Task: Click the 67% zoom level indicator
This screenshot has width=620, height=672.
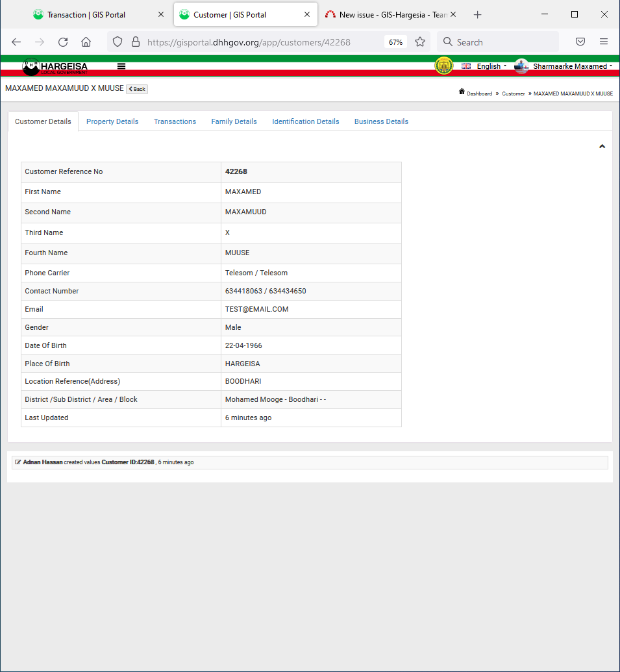Action: [395, 42]
